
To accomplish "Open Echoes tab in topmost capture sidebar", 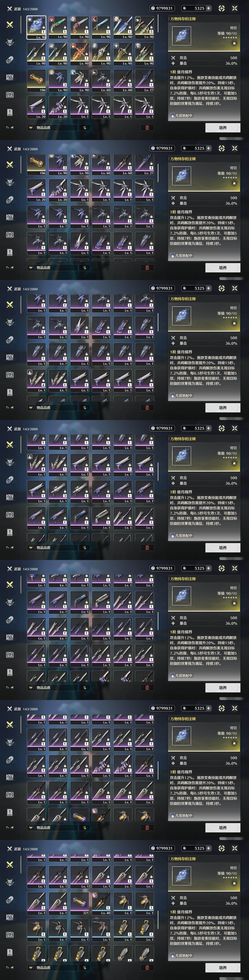I will [x=10, y=42].
